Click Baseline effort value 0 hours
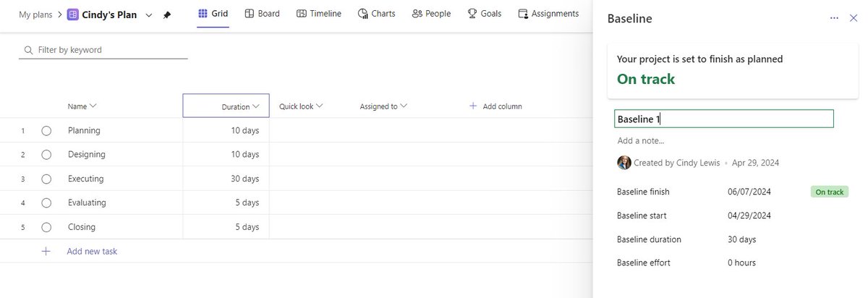 click(x=742, y=263)
